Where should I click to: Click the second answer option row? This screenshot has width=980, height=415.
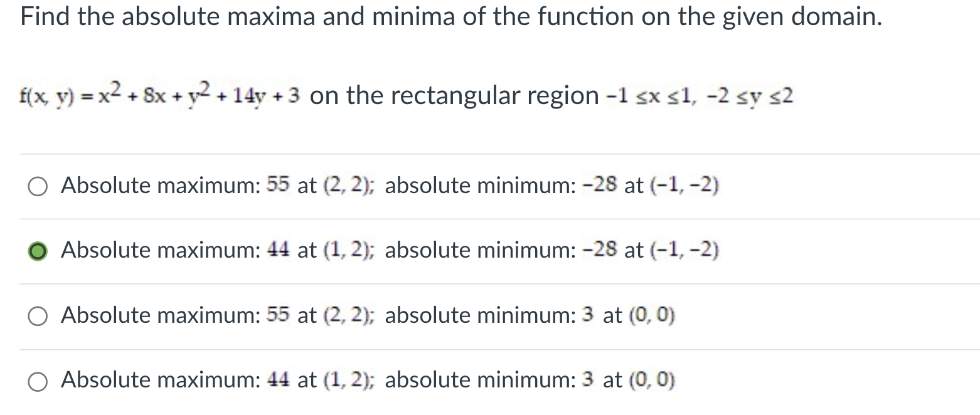pyautogui.click(x=389, y=251)
